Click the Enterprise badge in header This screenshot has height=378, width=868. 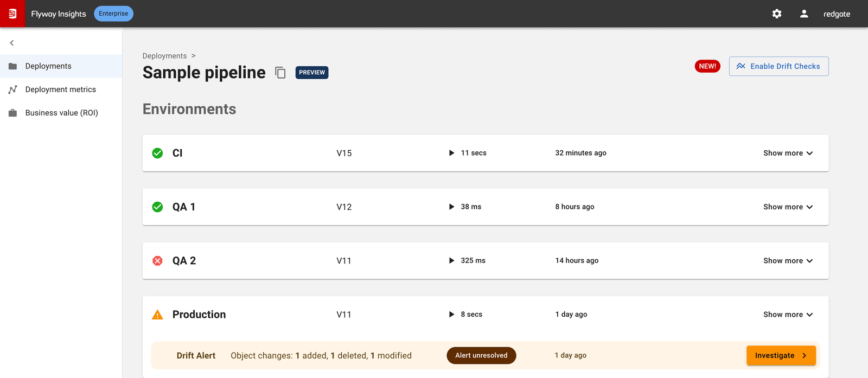click(113, 14)
